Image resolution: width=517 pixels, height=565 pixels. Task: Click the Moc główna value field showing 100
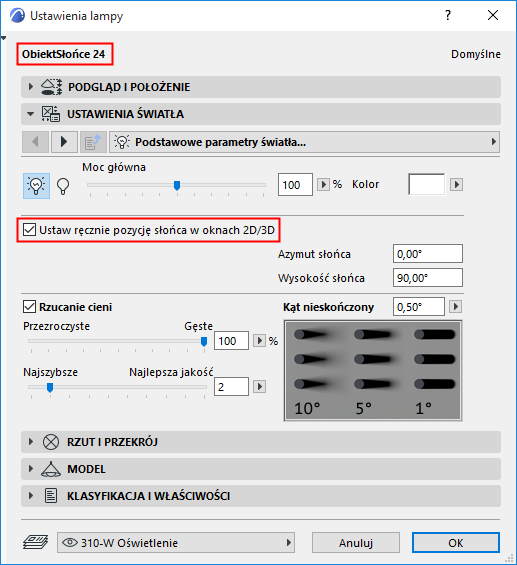295,185
